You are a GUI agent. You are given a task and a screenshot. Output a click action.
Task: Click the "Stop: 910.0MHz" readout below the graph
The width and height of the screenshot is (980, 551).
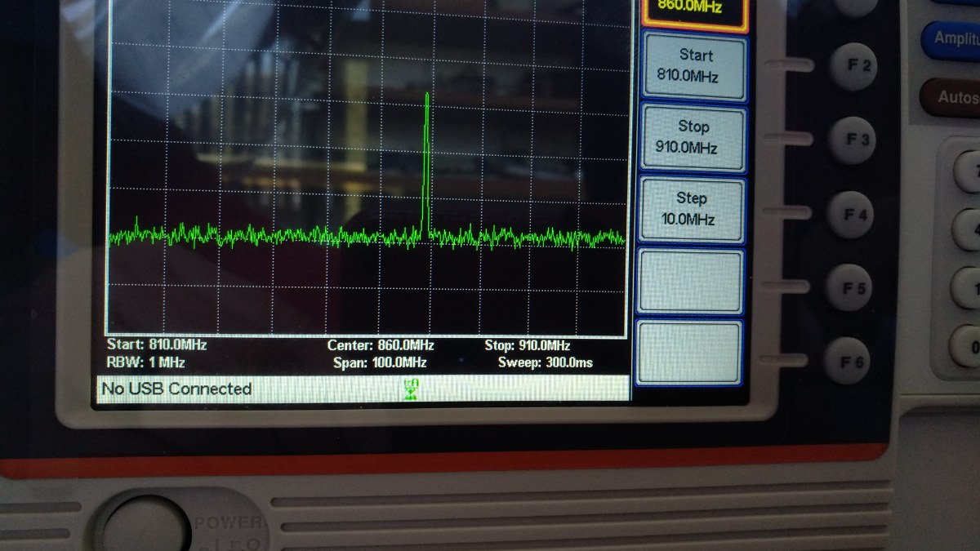(527, 345)
